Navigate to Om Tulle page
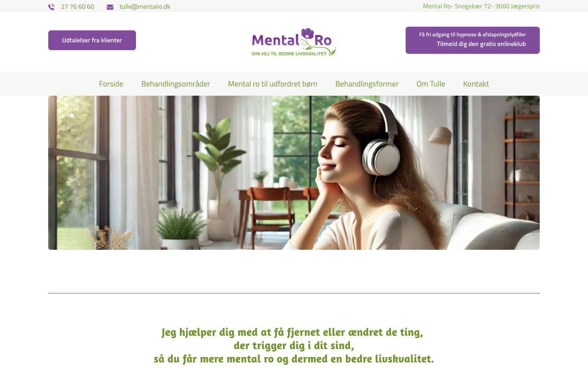588x368 pixels. 431,84
